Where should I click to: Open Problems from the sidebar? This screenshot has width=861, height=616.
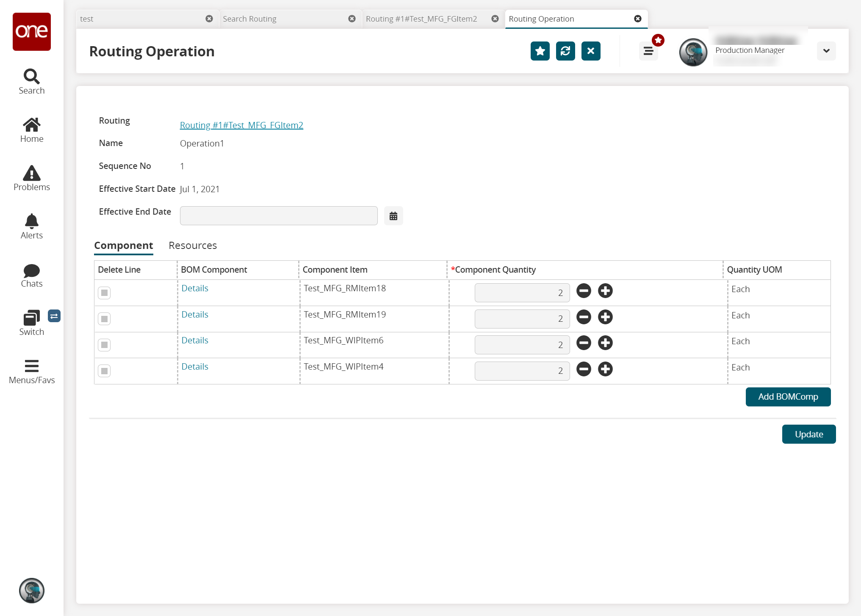click(32, 178)
